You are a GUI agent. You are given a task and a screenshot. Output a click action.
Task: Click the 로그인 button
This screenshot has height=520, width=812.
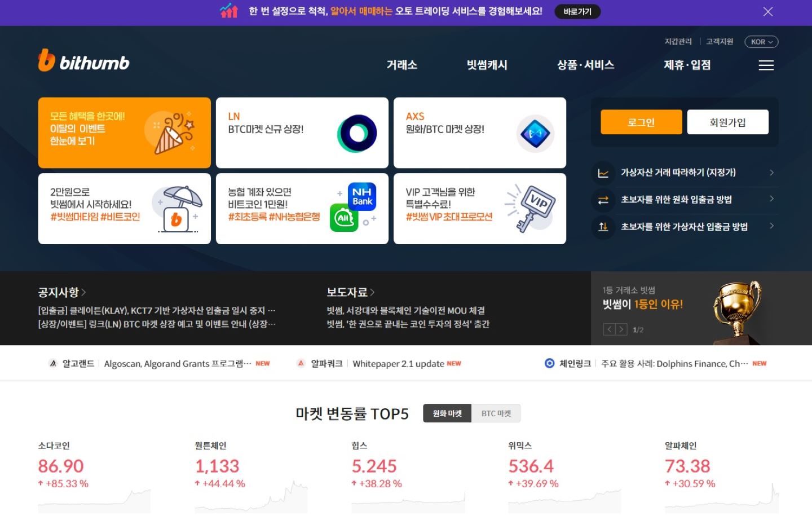tap(641, 122)
